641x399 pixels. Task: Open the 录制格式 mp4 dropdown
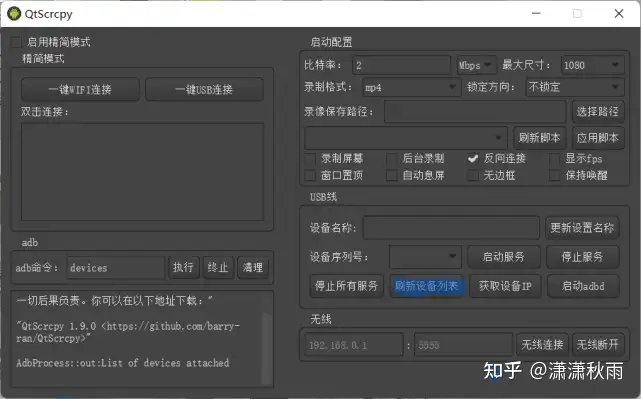click(x=411, y=87)
